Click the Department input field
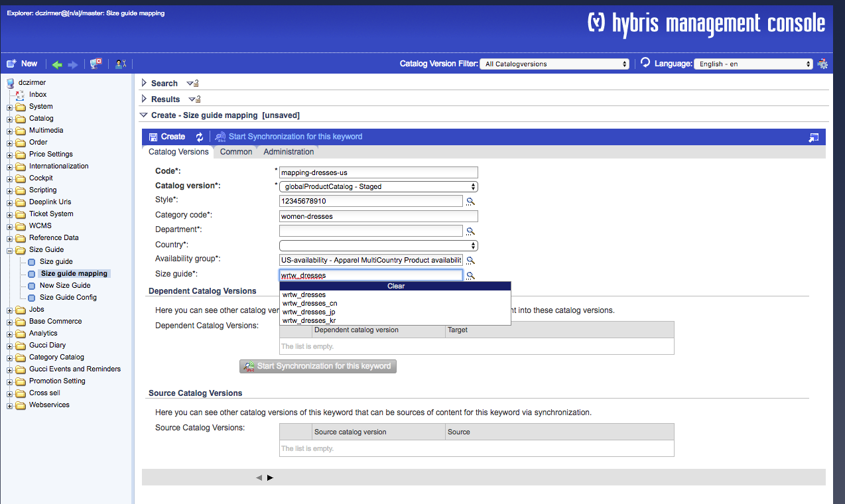 click(x=371, y=231)
